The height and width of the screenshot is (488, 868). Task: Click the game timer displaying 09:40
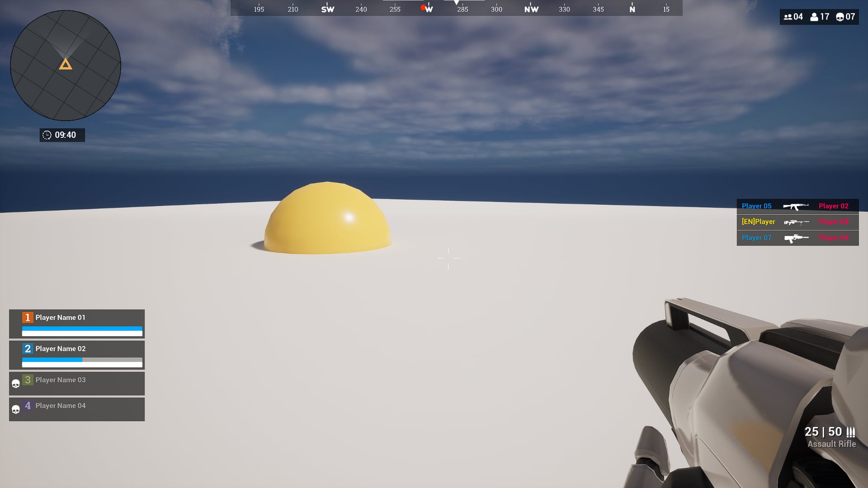tap(62, 135)
